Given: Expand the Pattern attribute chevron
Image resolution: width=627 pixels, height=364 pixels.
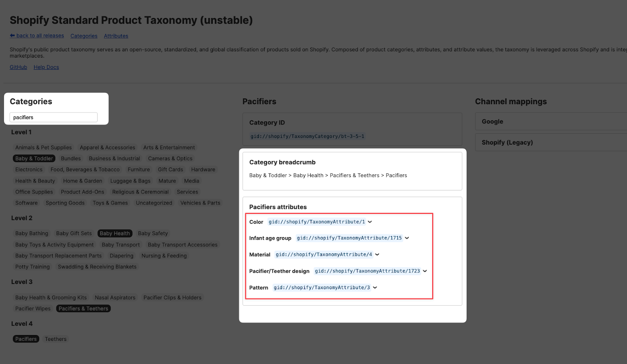Looking at the screenshot, I should pos(375,288).
